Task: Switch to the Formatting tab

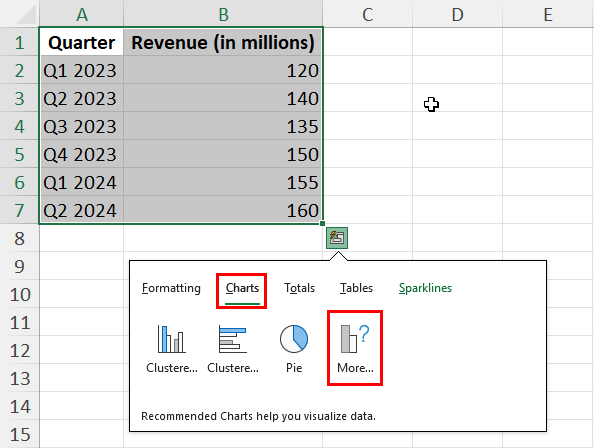Action: coord(171,288)
